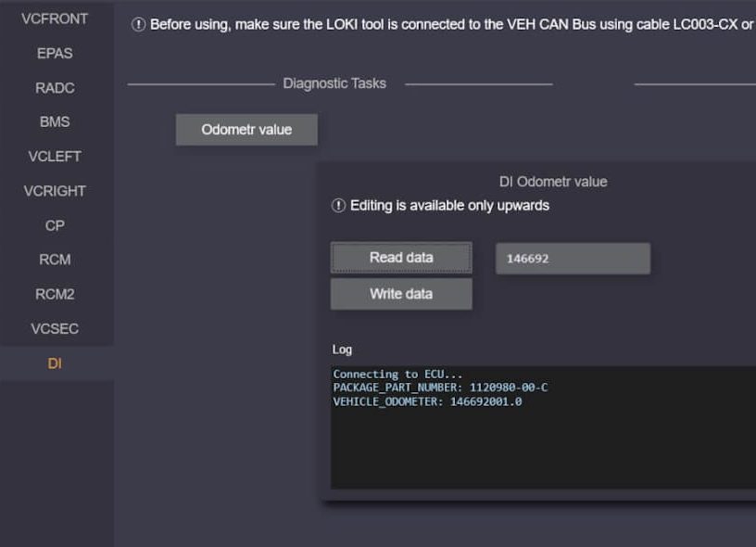
Task: Focus the odometer field showing 146692
Action: (x=573, y=259)
